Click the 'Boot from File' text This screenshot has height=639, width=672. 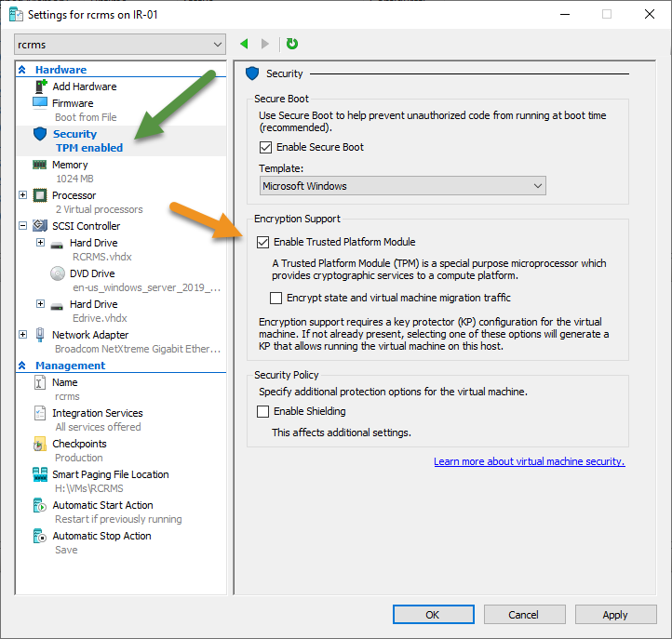(x=86, y=117)
